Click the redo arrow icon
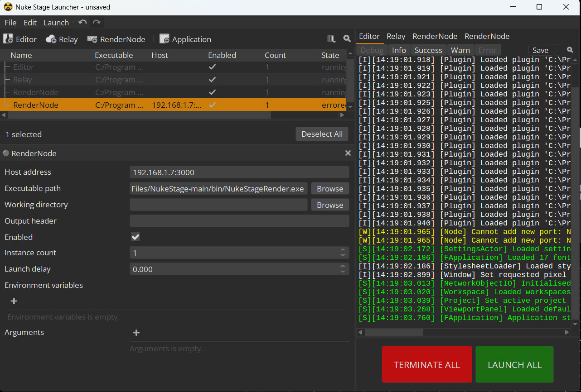Screen dimensions: 581x392 [x=97, y=22]
